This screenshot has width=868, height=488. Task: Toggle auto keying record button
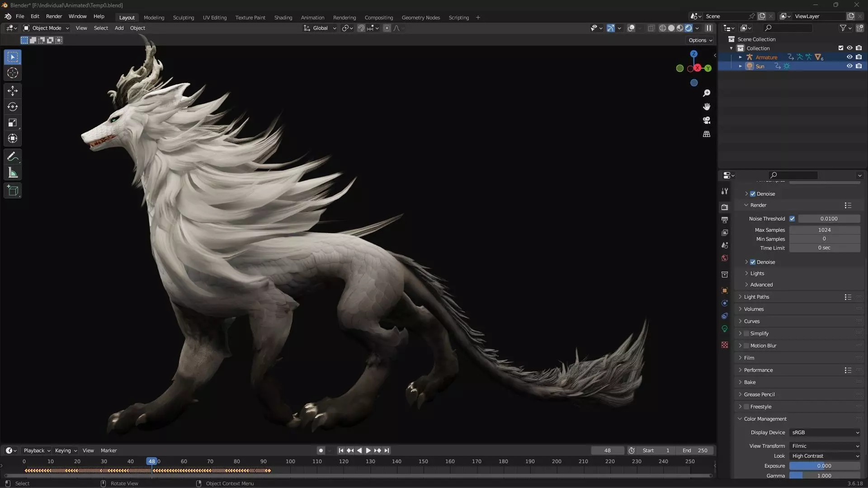tap(321, 450)
